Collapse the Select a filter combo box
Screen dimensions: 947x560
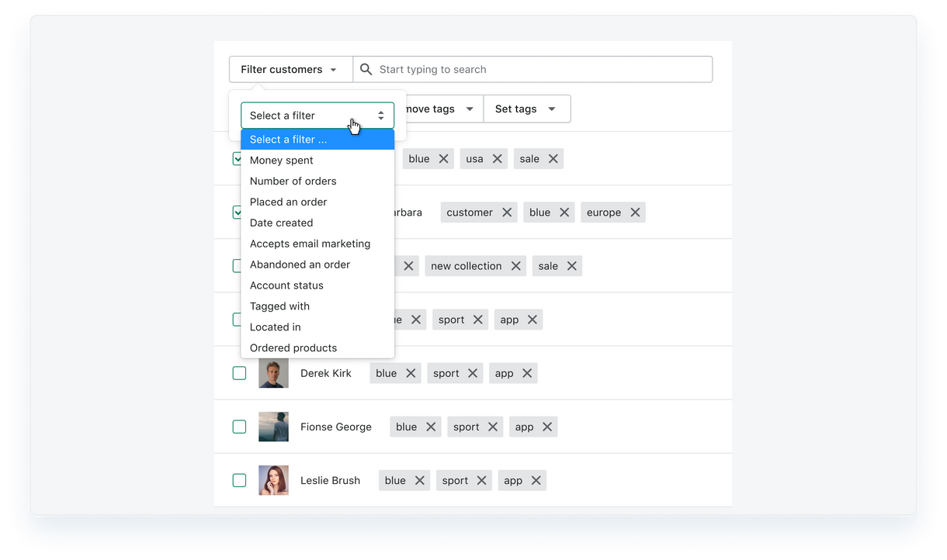317,116
